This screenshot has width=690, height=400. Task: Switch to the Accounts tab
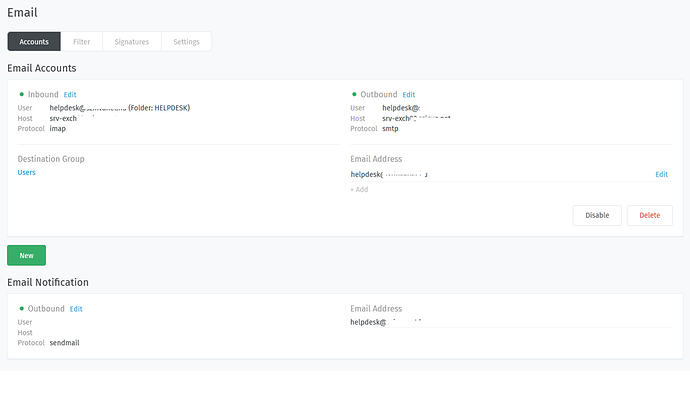click(x=34, y=42)
